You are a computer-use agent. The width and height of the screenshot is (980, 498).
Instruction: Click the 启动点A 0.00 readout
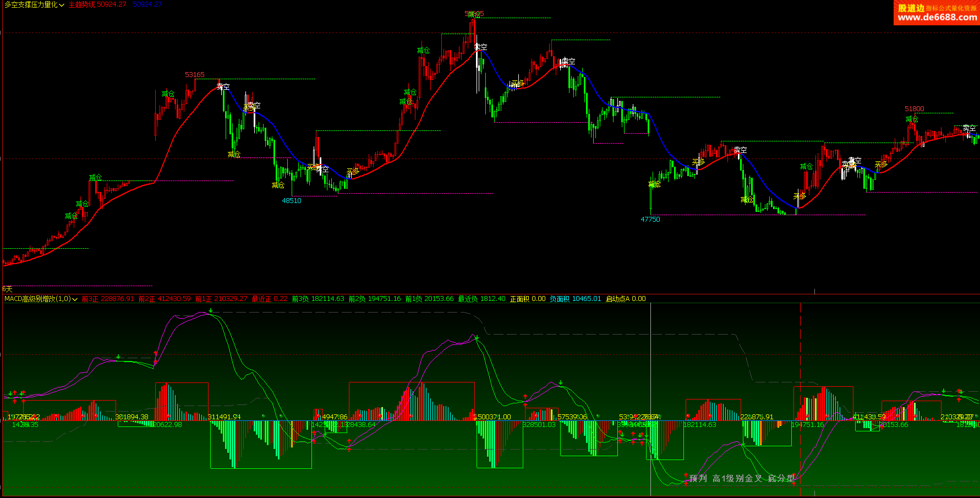pos(626,299)
